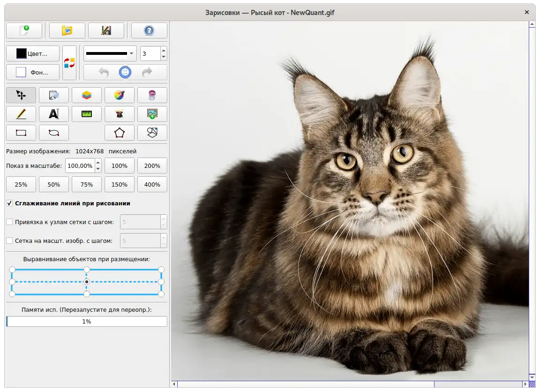The width and height of the screenshot is (540, 392).
Task: Redo the action with the right arrow
Action: click(x=147, y=72)
